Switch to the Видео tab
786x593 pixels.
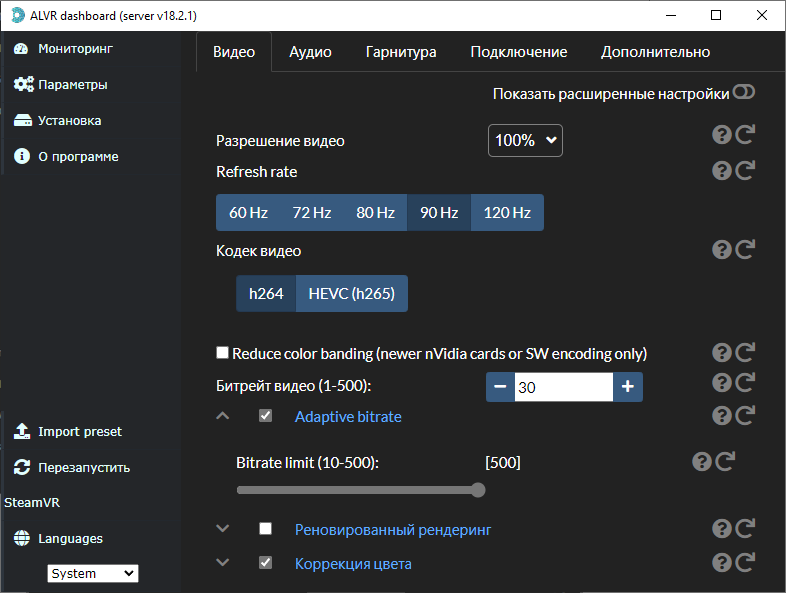234,52
